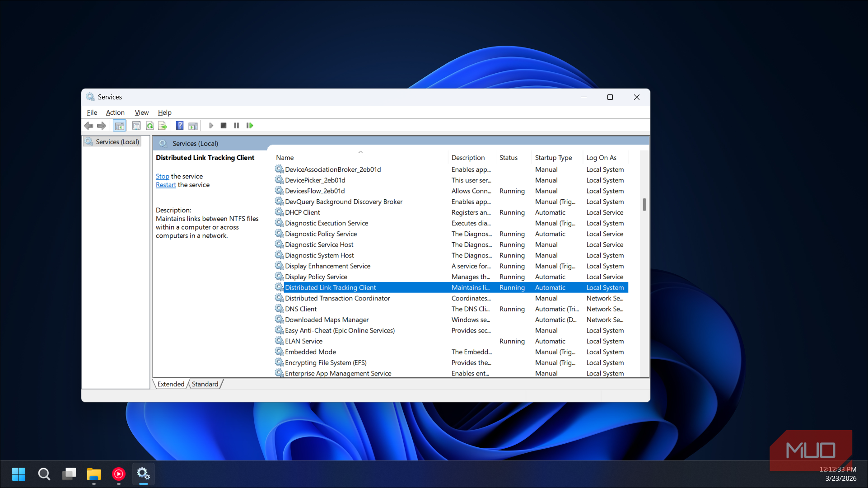Sort by the Description column header
The width and height of the screenshot is (868, 488).
(x=472, y=158)
